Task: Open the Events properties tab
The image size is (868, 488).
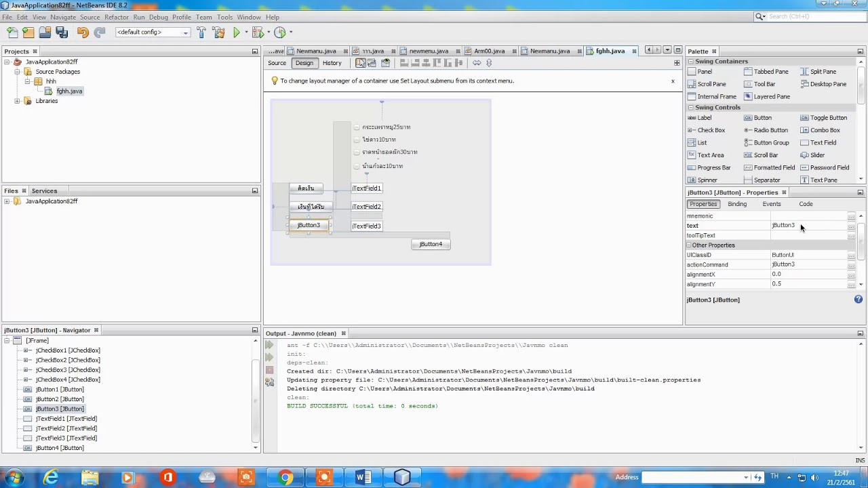Action: (771, 204)
